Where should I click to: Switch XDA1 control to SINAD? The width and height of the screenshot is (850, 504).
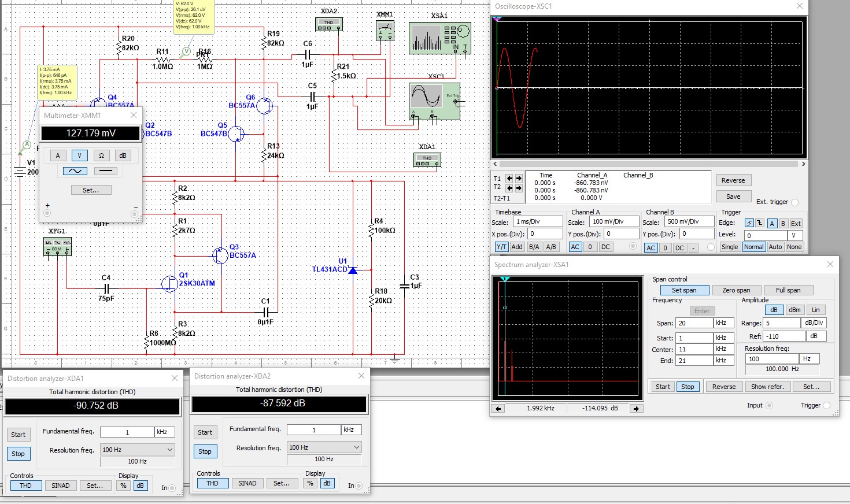tap(61, 486)
